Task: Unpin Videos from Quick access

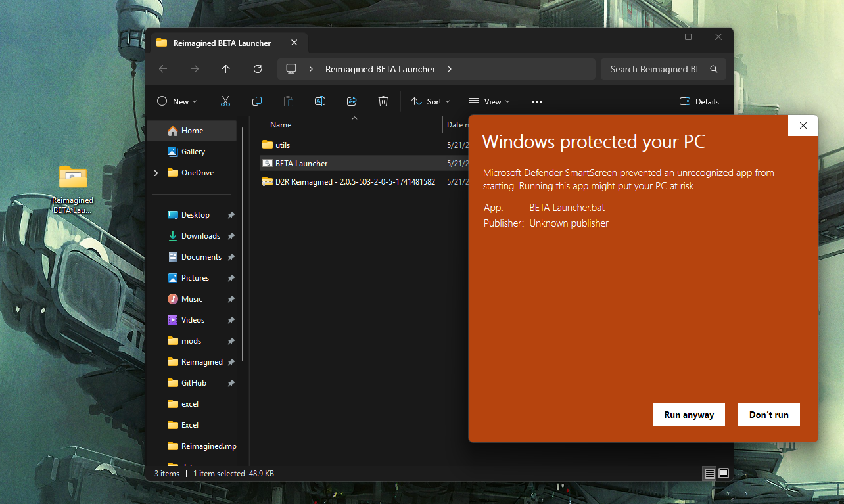Action: 231,320
